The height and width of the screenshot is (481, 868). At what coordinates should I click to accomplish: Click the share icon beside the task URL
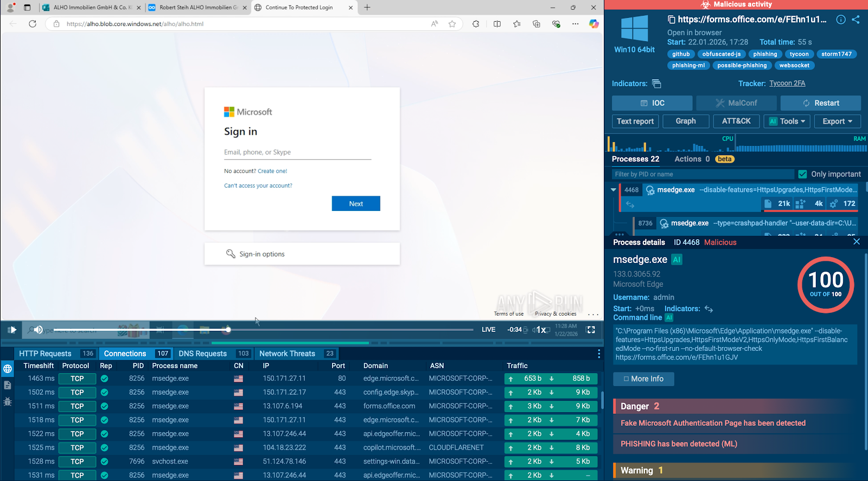click(x=856, y=20)
